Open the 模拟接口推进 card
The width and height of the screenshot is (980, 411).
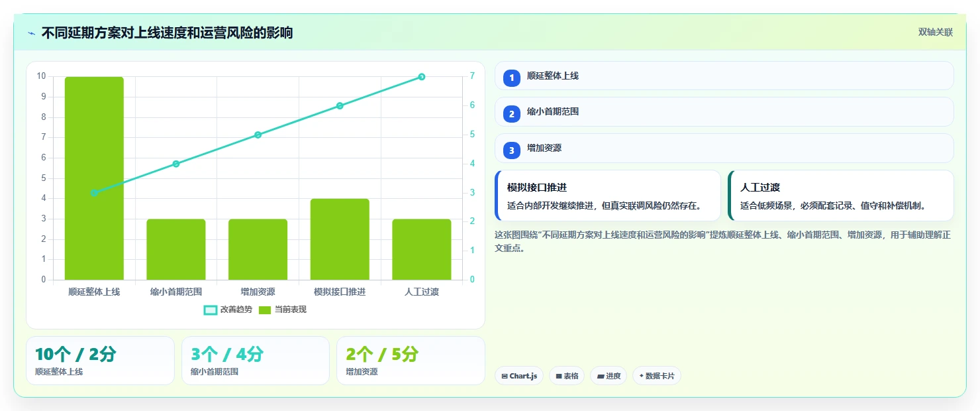coord(607,196)
